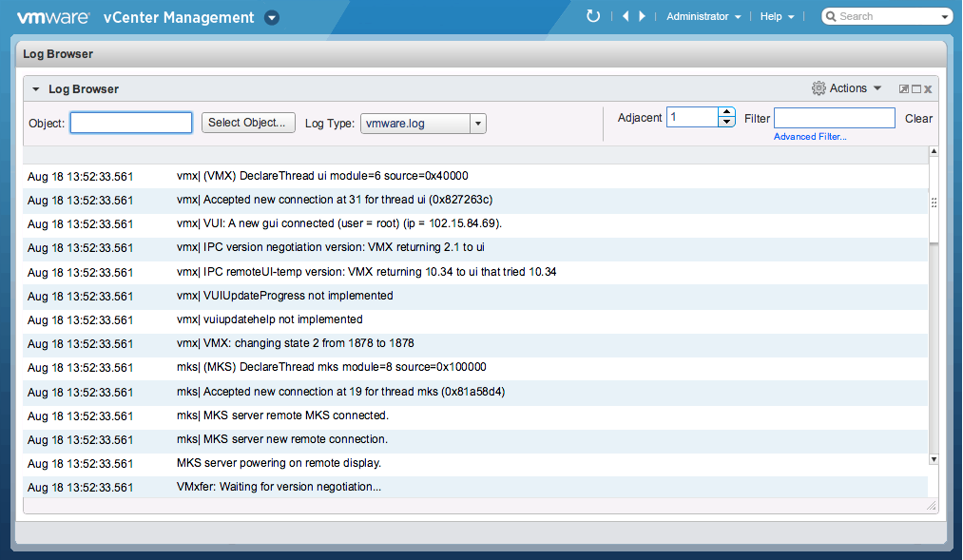Open the Help menu

(777, 16)
